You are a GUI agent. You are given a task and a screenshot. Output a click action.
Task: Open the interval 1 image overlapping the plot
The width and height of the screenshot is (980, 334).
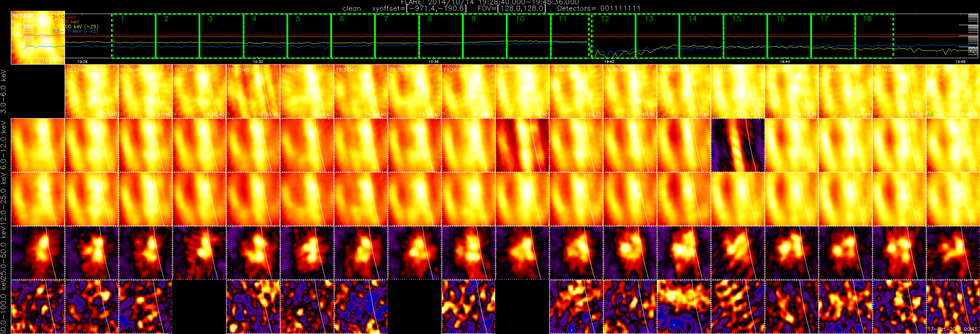click(x=38, y=38)
